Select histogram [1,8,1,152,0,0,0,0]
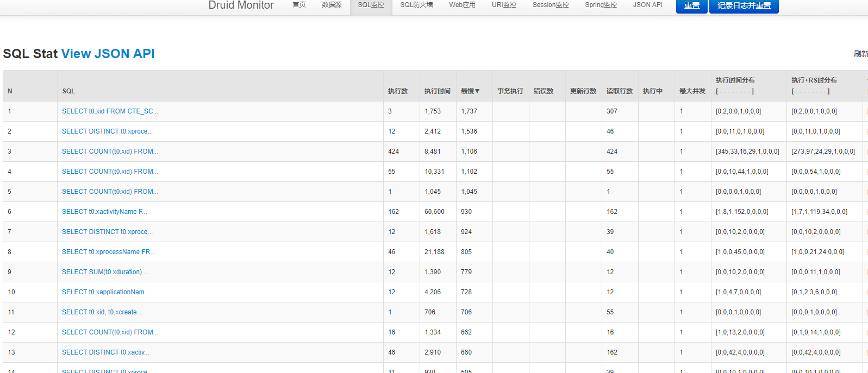 742,212
